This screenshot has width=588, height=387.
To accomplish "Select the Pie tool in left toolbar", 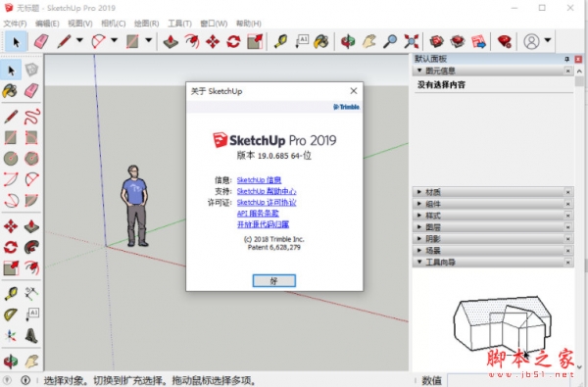I will coord(32,201).
